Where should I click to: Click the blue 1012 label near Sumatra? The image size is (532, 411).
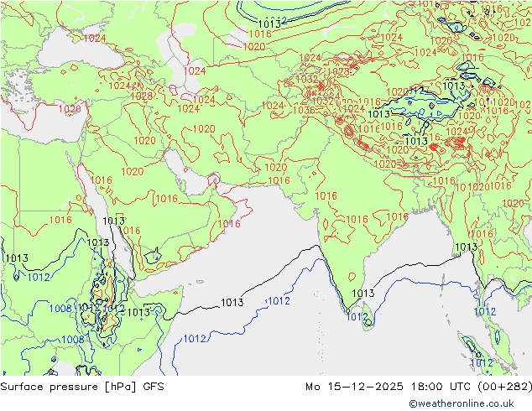[x=482, y=363]
